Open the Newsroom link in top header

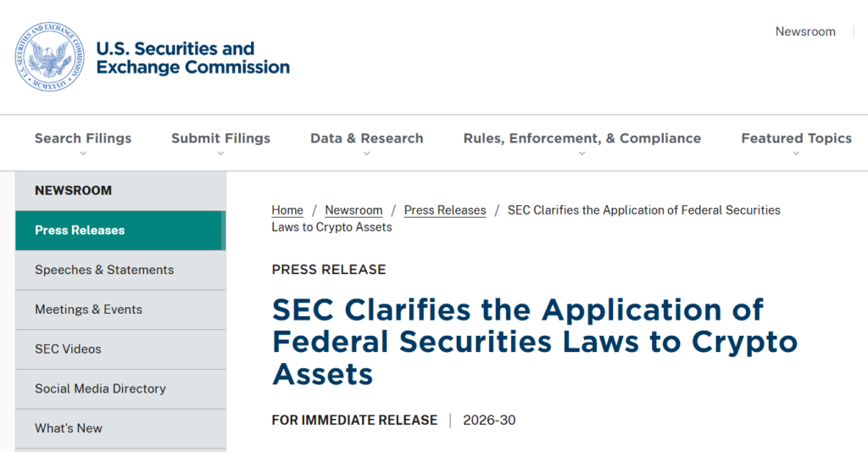[805, 31]
